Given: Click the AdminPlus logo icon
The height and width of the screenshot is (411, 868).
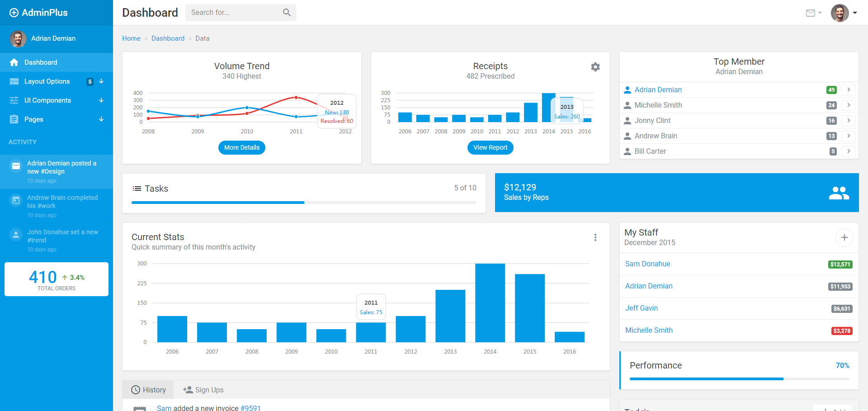Looking at the screenshot, I should pos(14,13).
